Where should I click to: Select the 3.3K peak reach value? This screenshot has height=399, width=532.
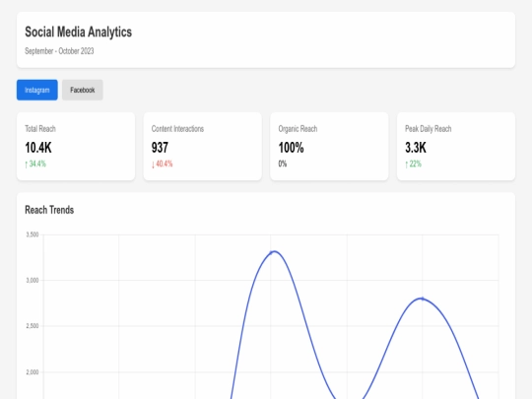coord(416,148)
